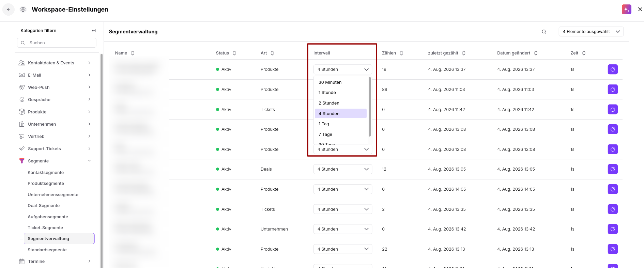644x268 pixels.
Task: Open Ticket-Segmente in the sidebar
Action: [45, 228]
